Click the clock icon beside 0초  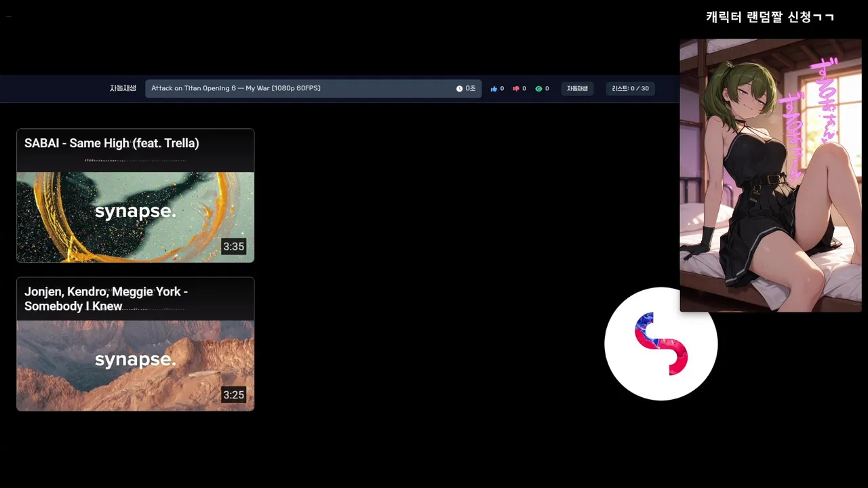pos(459,89)
